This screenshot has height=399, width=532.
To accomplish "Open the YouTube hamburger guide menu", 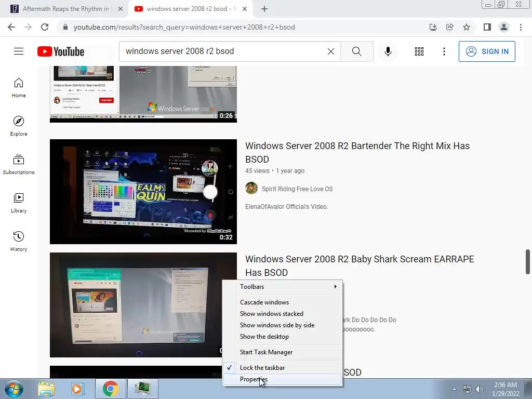I will pyautogui.click(x=19, y=51).
